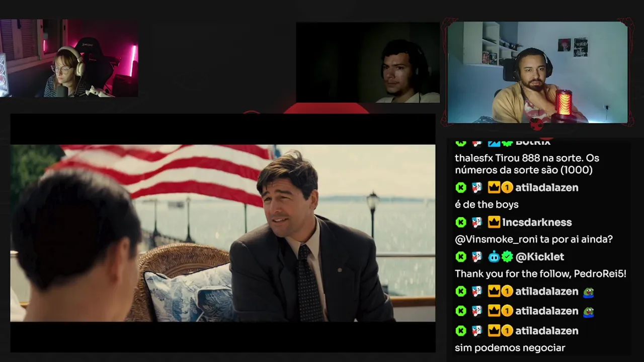Screen dimensions: 644x362
Task: Select the dark center webcam feed
Action: pyautogui.click(x=368, y=62)
